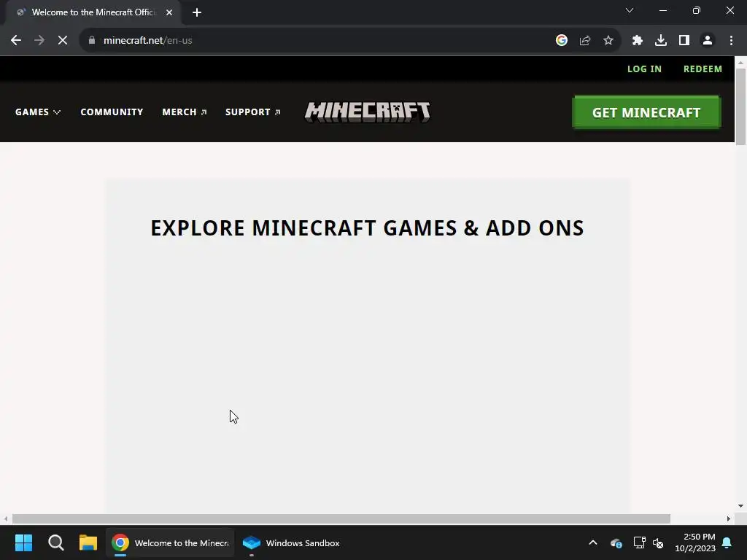Switch to Windows Sandbox taskbar window
The width and height of the screenshot is (747, 560).
pyautogui.click(x=291, y=542)
